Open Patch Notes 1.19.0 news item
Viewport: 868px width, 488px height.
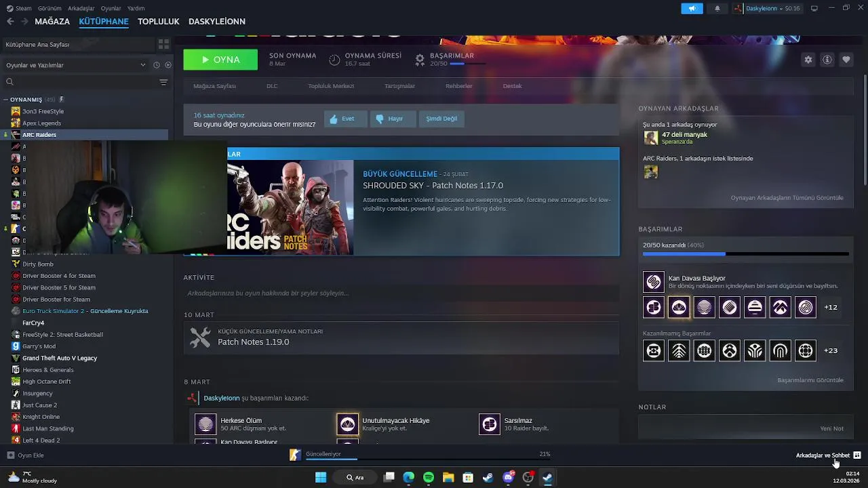coord(401,337)
